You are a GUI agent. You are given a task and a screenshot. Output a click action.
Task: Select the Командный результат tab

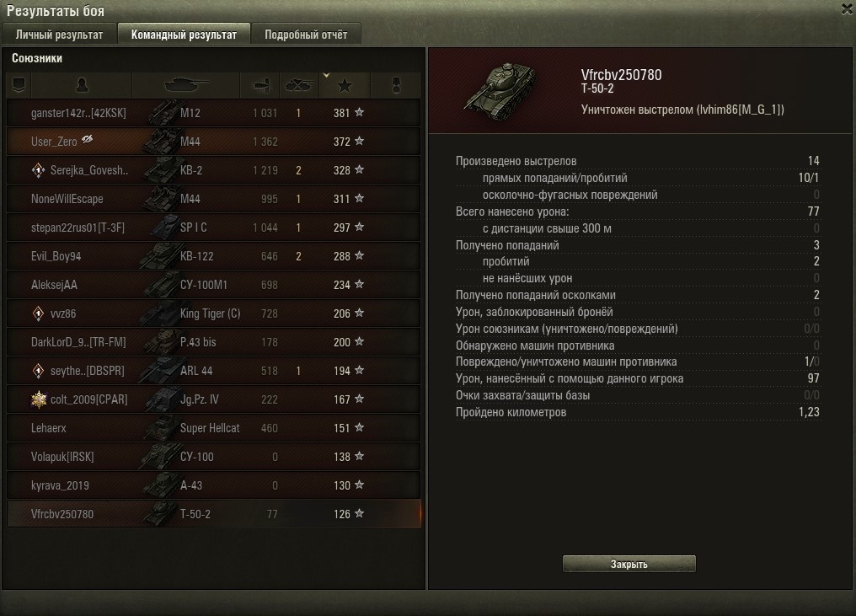[x=184, y=35]
